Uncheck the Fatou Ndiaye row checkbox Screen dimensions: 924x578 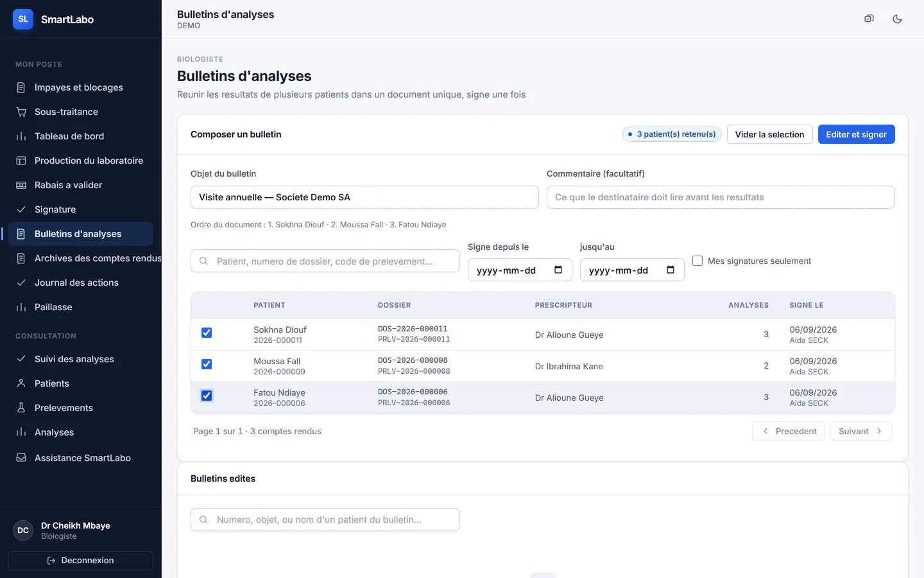(207, 396)
